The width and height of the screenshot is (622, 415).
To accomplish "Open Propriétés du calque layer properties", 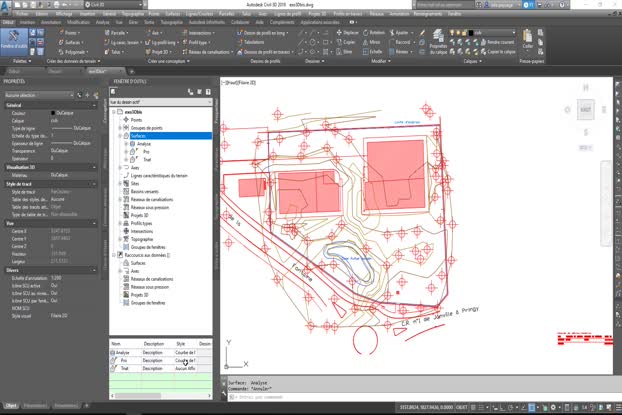I will pos(438,42).
